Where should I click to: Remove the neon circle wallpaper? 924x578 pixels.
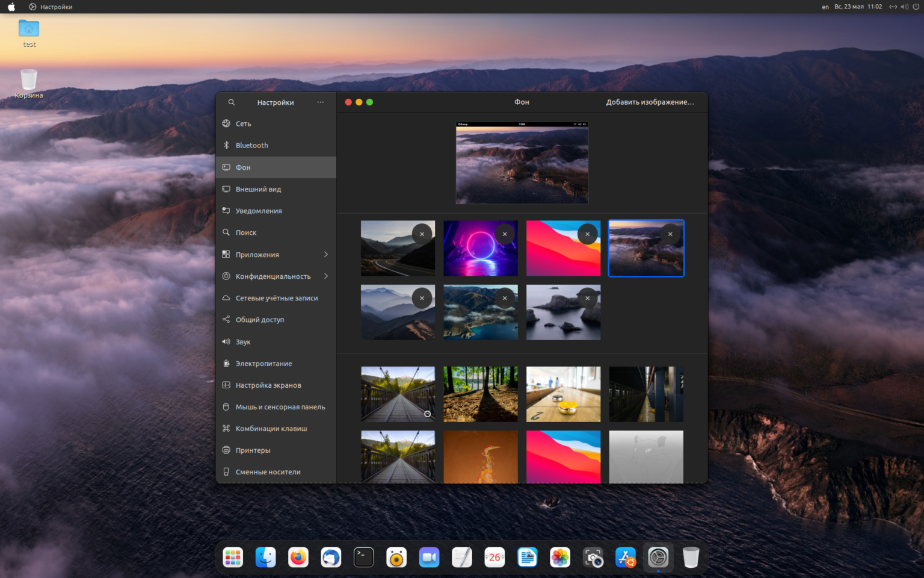pos(505,234)
